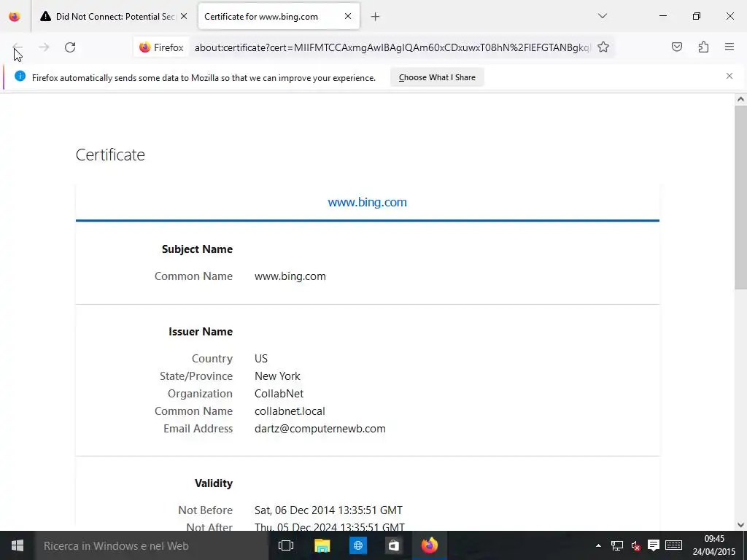The image size is (747, 560).
Task: Dismiss the data sharing notification bar
Action: click(729, 76)
